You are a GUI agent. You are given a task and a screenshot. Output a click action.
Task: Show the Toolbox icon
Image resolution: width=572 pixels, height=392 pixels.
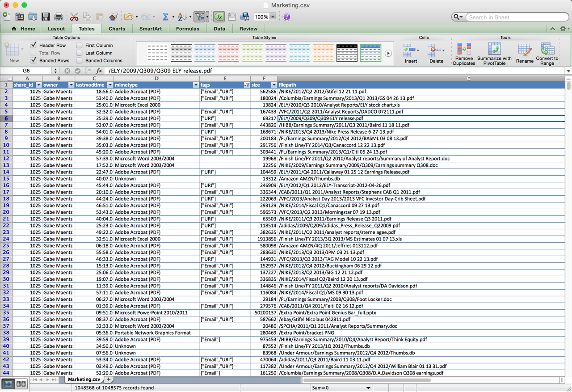[232, 17]
